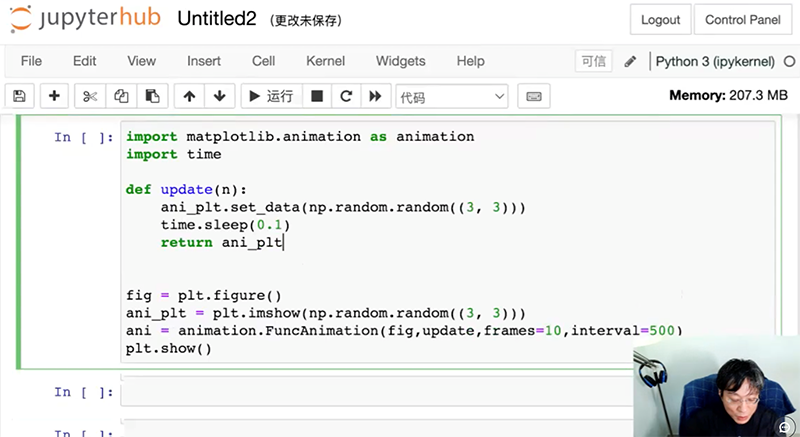This screenshot has height=437, width=800.
Task: Click the edit mode pencil icon
Action: coord(630,61)
